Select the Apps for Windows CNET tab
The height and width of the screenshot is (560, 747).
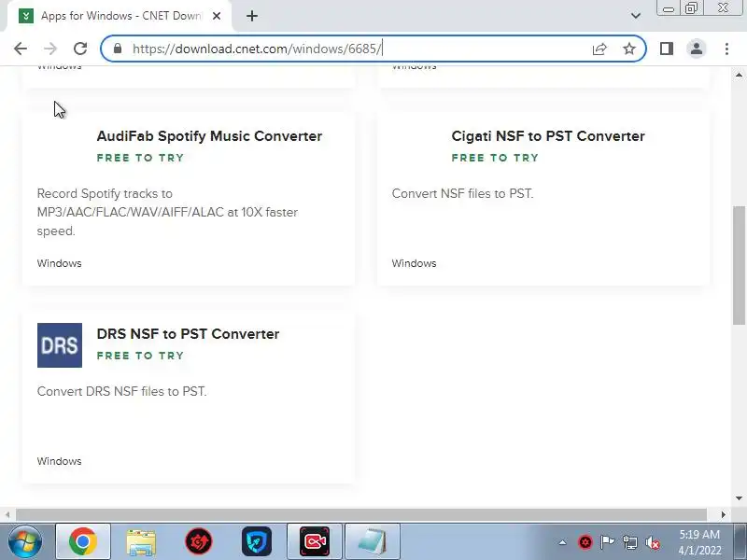coord(121,16)
